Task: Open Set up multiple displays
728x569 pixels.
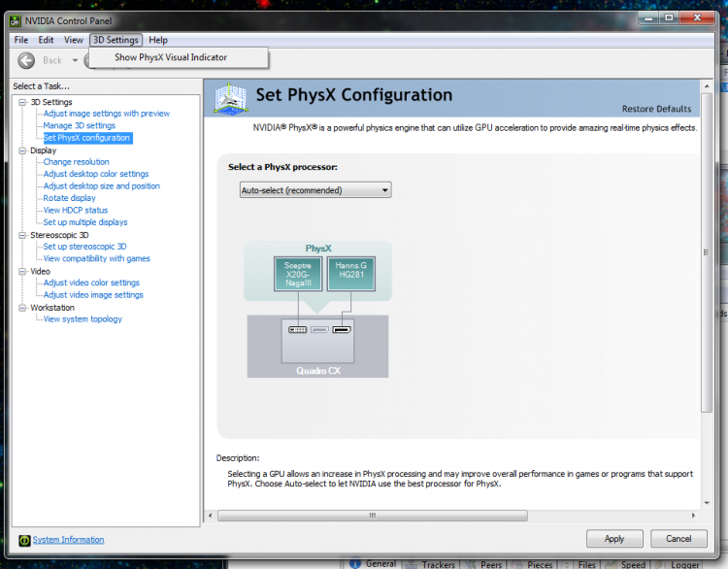Action: coord(85,222)
